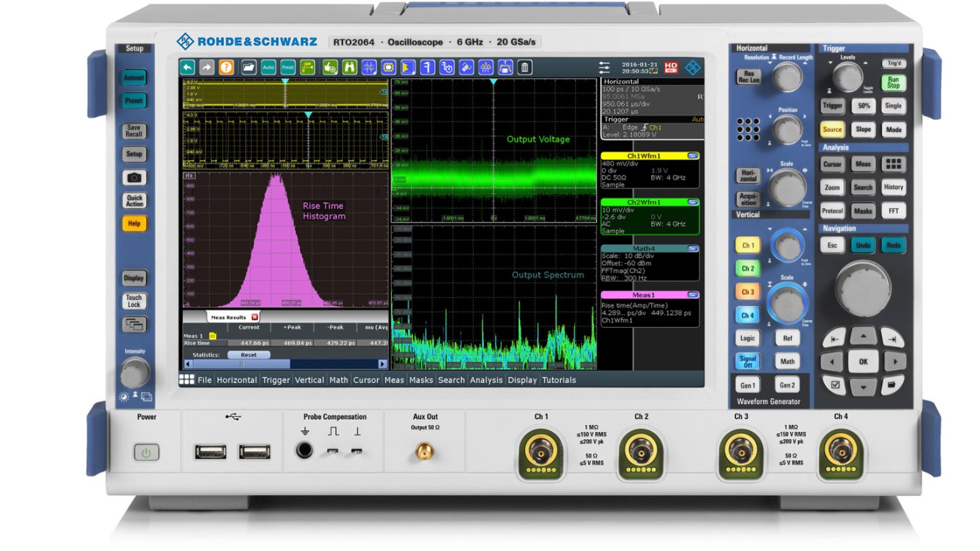This screenshot has height=551, width=980.
Task: Collapse the Math4 panel via its minimize control
Action: point(692,249)
